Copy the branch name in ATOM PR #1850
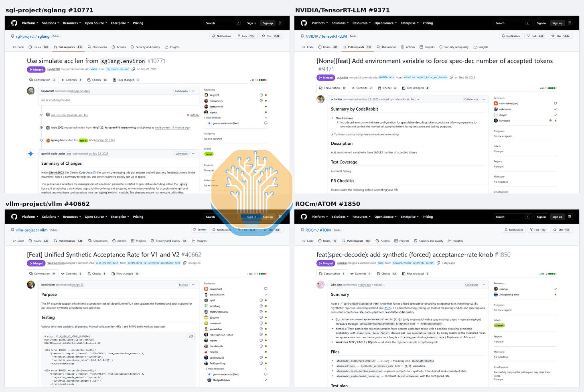 (438, 263)
